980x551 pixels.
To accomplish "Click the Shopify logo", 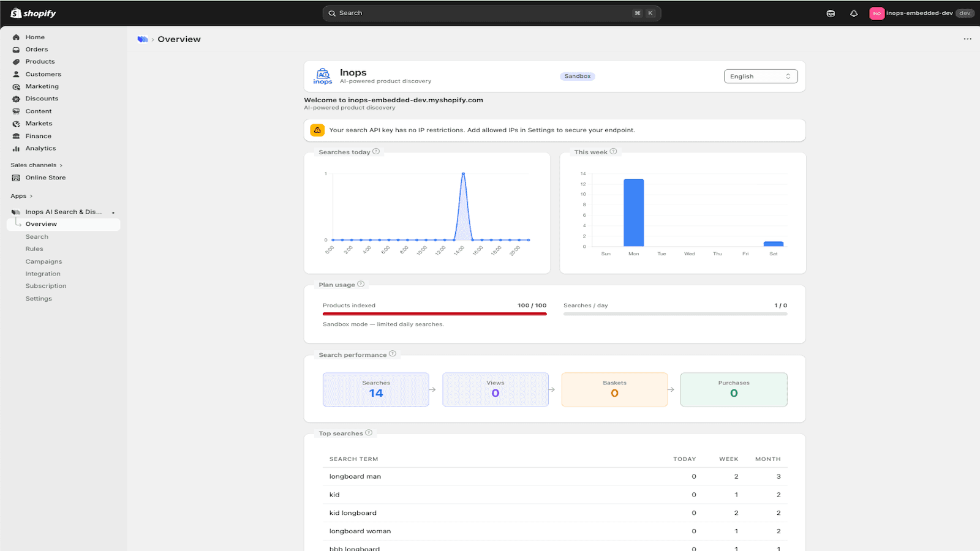I will (34, 13).
